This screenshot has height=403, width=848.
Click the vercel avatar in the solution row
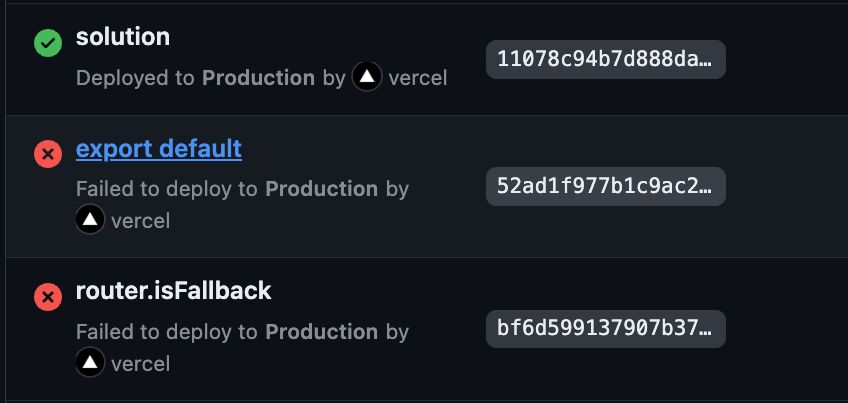pos(367,76)
